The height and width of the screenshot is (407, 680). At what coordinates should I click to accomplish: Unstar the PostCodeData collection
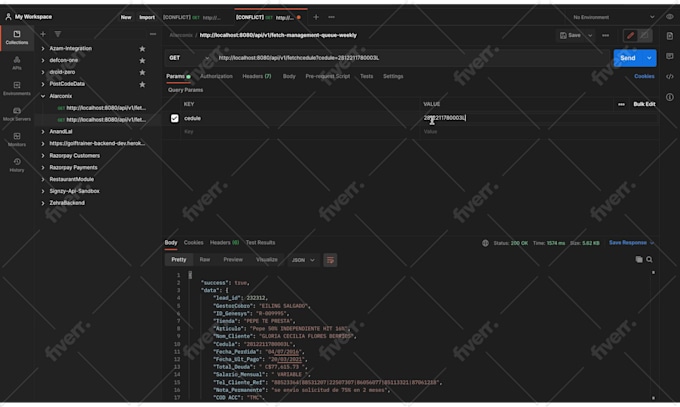[142, 84]
